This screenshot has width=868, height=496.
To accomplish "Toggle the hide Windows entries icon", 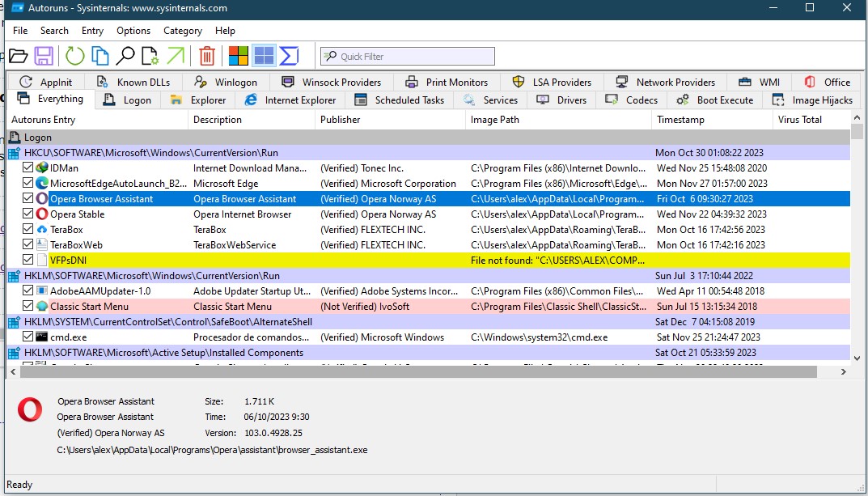I will [x=264, y=56].
